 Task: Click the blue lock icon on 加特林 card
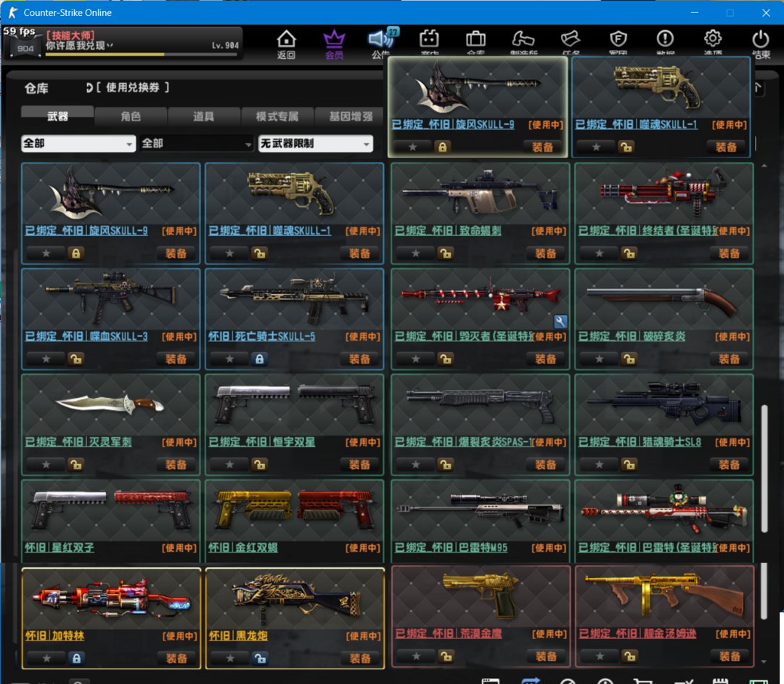[x=76, y=659]
